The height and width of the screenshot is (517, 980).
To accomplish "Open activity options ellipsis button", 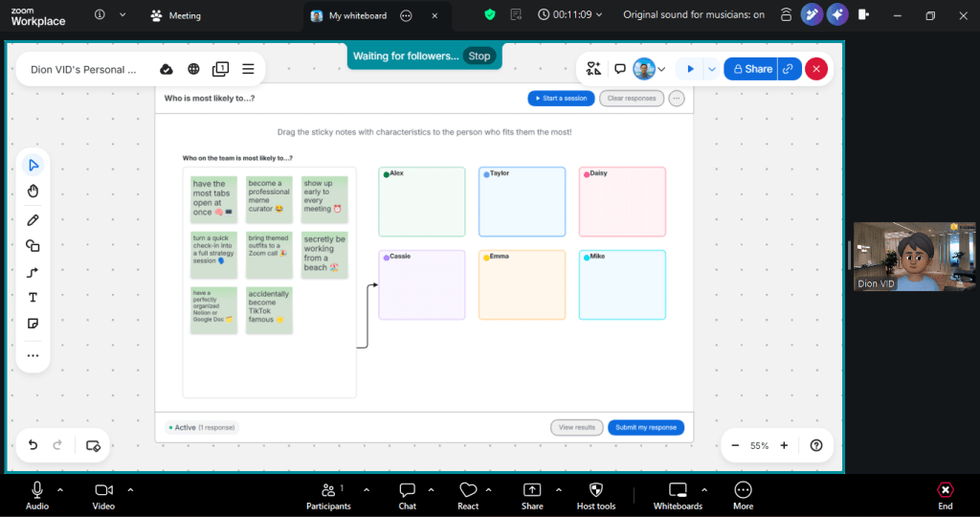I will (x=677, y=99).
